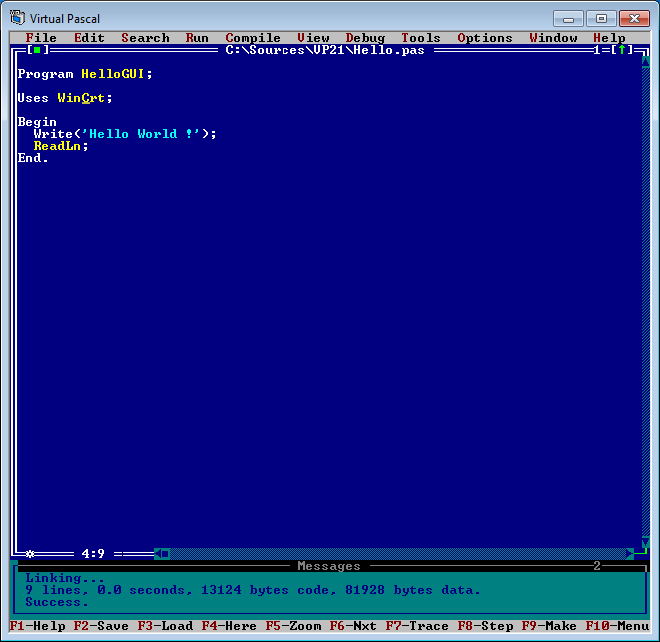Click the vertical scrollbar up arrow
The image size is (660, 642).
point(645,62)
